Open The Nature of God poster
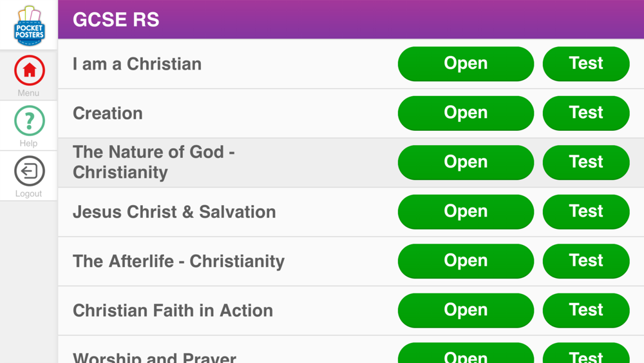 click(466, 162)
